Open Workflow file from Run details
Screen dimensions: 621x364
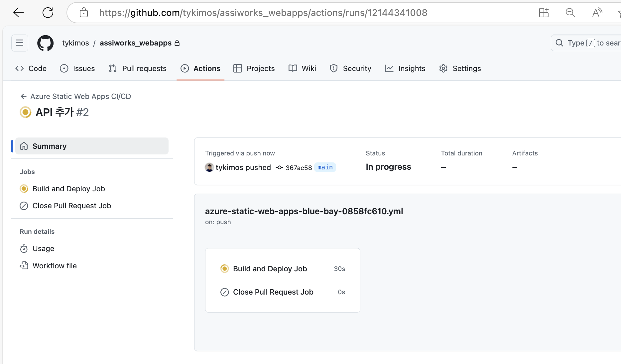point(55,266)
